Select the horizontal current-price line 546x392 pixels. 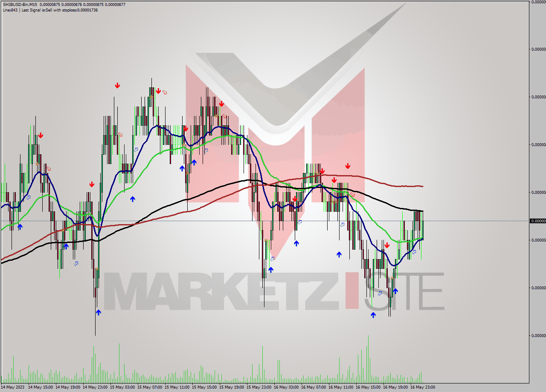tap(264, 221)
